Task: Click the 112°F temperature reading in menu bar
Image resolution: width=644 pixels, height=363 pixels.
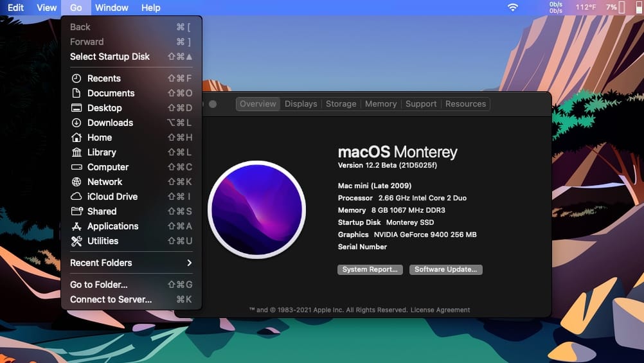Action: click(586, 8)
